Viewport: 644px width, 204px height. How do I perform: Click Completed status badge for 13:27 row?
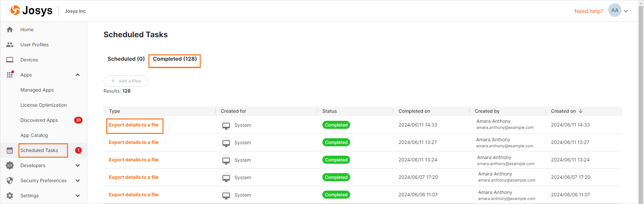click(336, 142)
